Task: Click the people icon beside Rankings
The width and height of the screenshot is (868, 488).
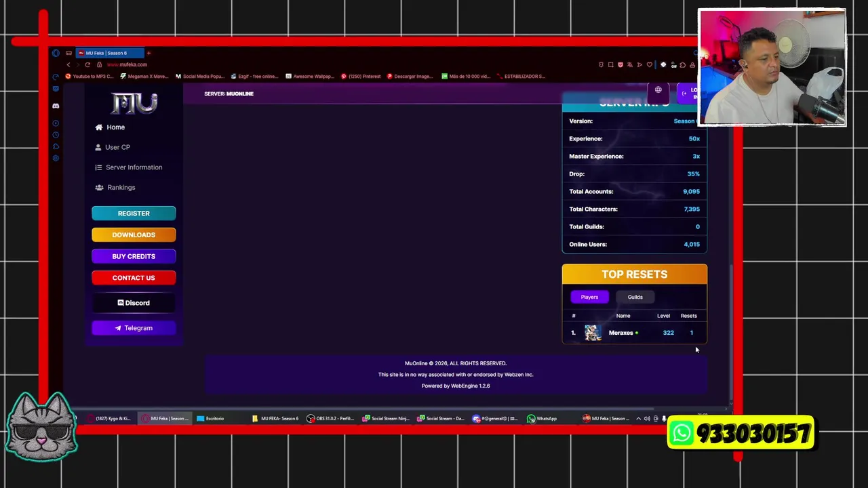Action: (x=99, y=187)
